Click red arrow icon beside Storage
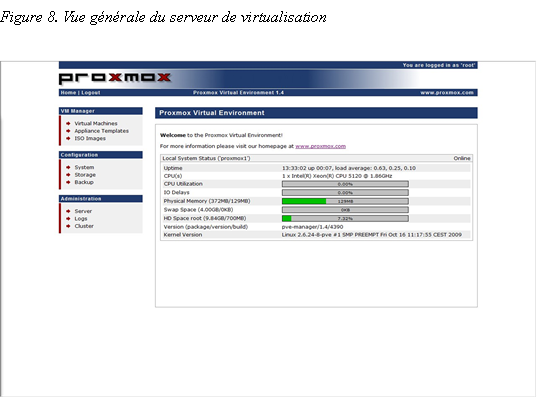This screenshot has width=537, height=402. click(x=68, y=175)
